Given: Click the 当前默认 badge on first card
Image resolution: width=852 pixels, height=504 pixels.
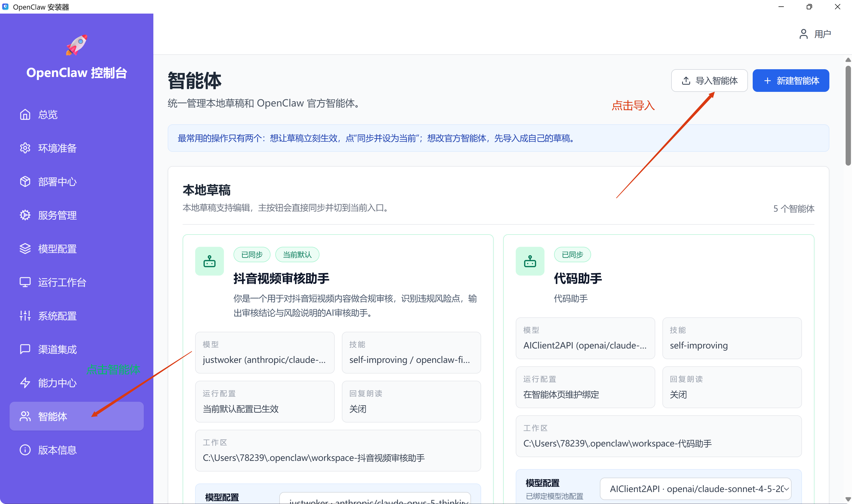Looking at the screenshot, I should click(x=297, y=255).
